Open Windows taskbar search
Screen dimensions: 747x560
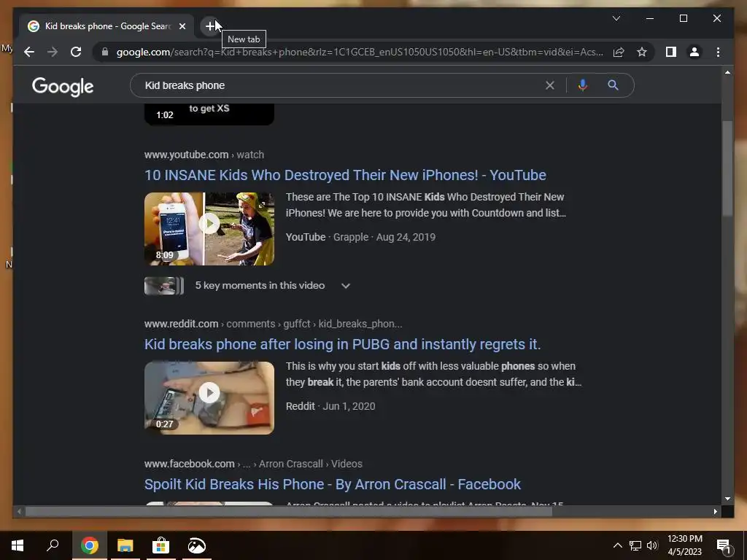point(53,545)
